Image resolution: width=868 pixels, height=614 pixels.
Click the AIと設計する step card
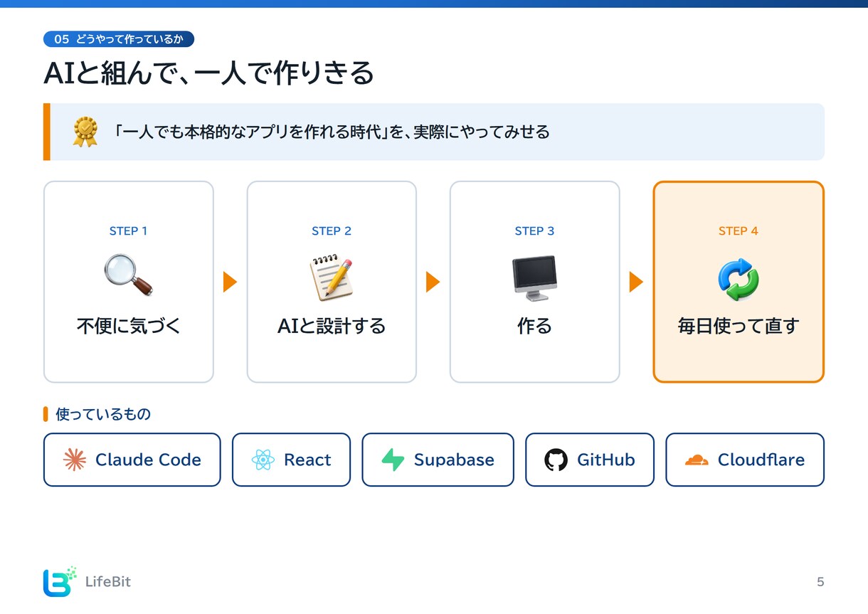332,282
